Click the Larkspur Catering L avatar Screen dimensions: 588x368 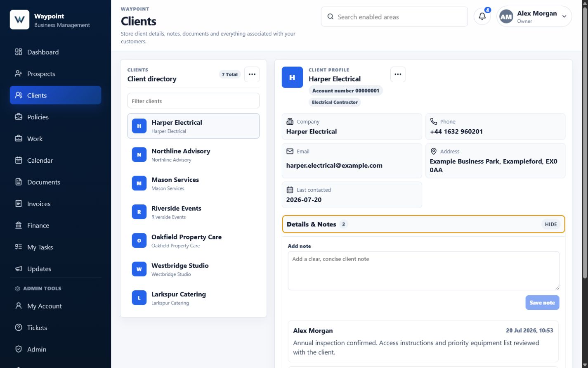[x=139, y=298]
